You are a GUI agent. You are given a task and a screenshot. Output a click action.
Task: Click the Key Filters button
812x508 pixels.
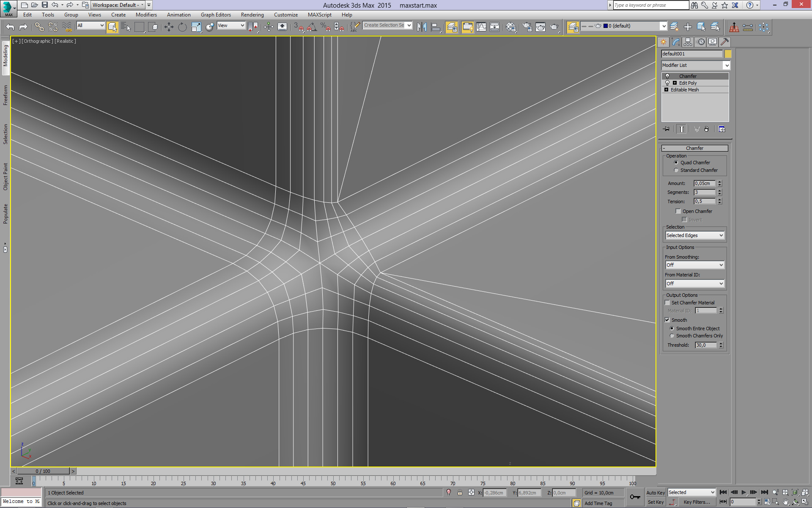point(697,502)
